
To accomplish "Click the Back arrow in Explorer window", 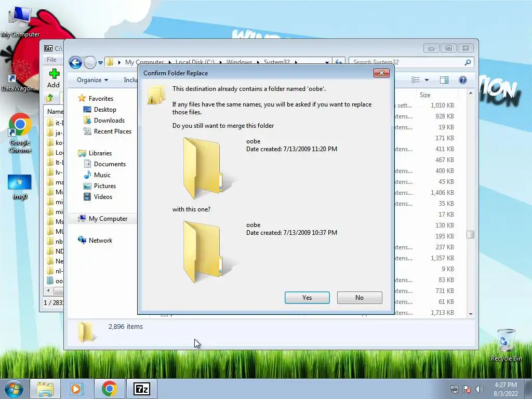I will 75,62.
